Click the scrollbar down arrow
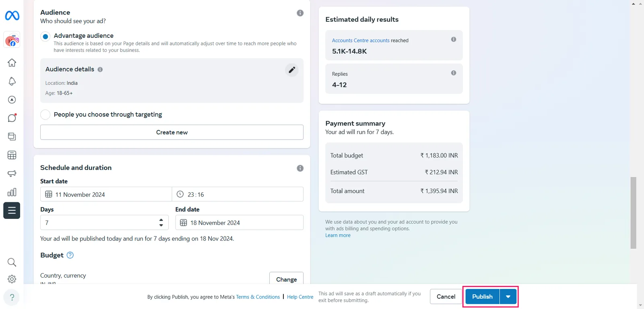The height and width of the screenshot is (309, 644). [640, 305]
